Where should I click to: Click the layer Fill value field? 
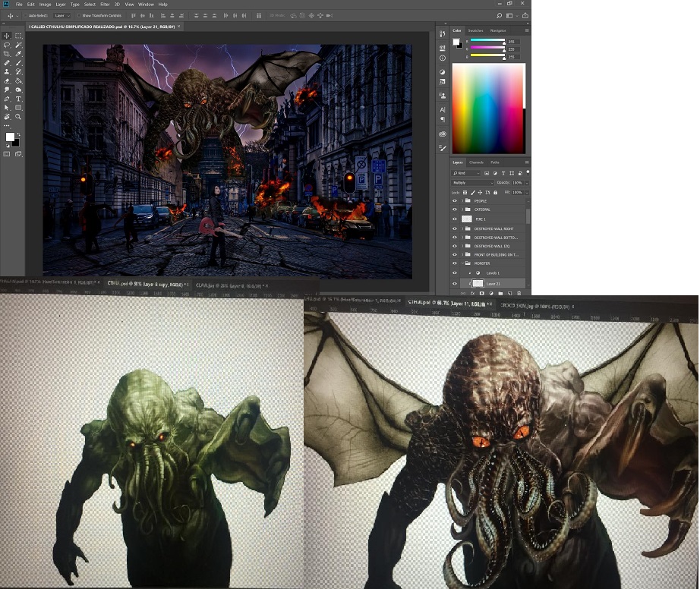pyautogui.click(x=518, y=192)
